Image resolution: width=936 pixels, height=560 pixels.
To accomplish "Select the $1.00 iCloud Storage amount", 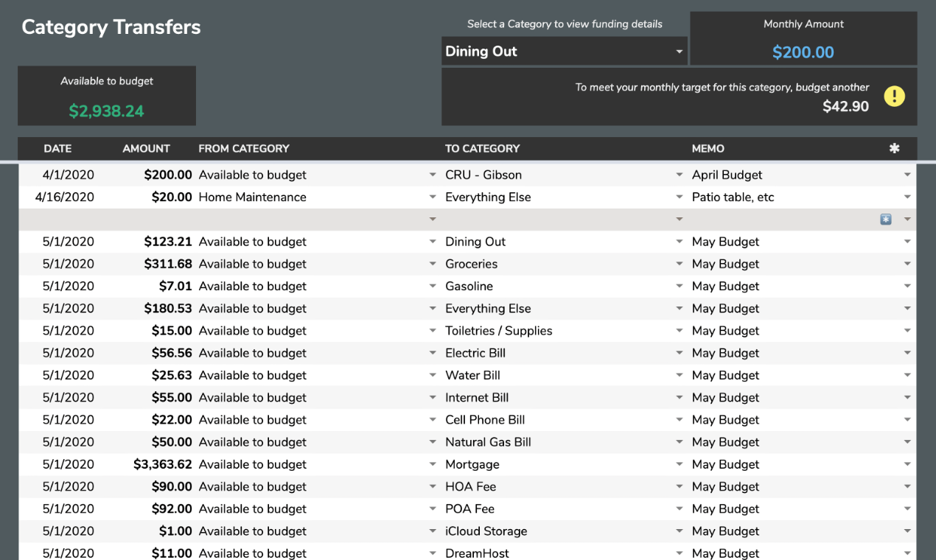I will [175, 531].
